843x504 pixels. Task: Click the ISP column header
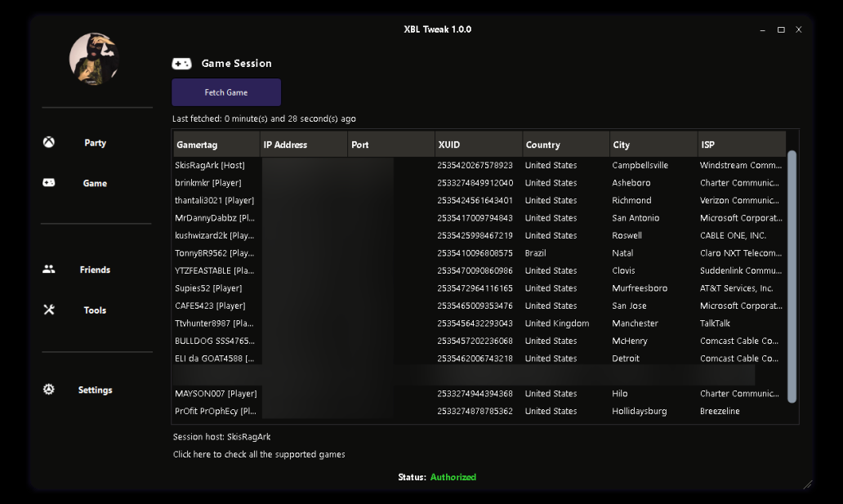click(741, 145)
